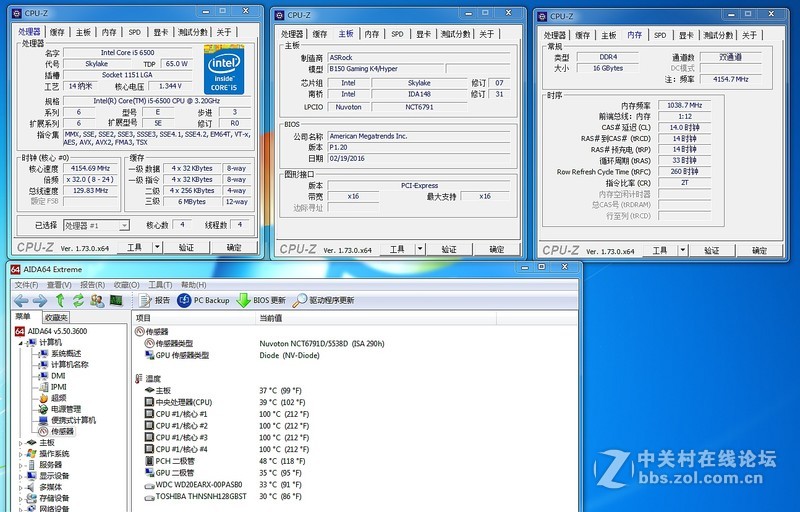Select CPU #1/核心 #1 temperature row
The image size is (800, 512).
pos(354,414)
